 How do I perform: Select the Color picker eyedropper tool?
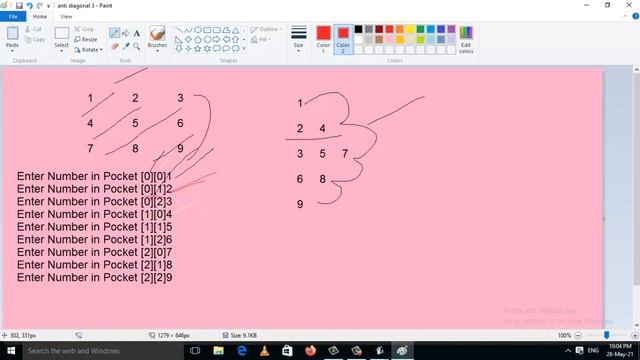tap(126, 47)
